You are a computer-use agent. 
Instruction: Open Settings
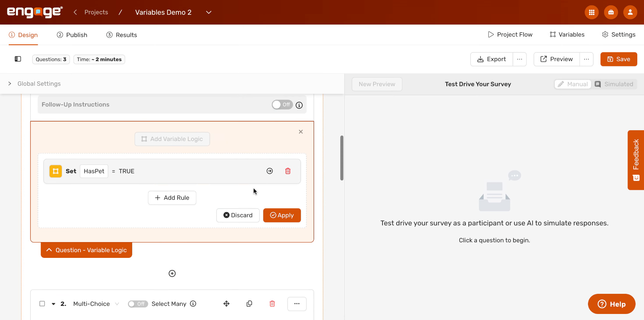pos(618,35)
